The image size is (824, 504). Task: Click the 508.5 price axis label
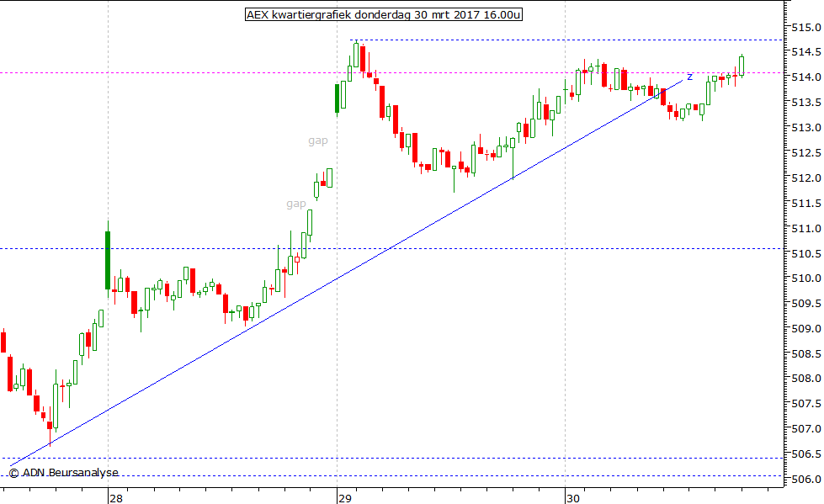point(806,353)
